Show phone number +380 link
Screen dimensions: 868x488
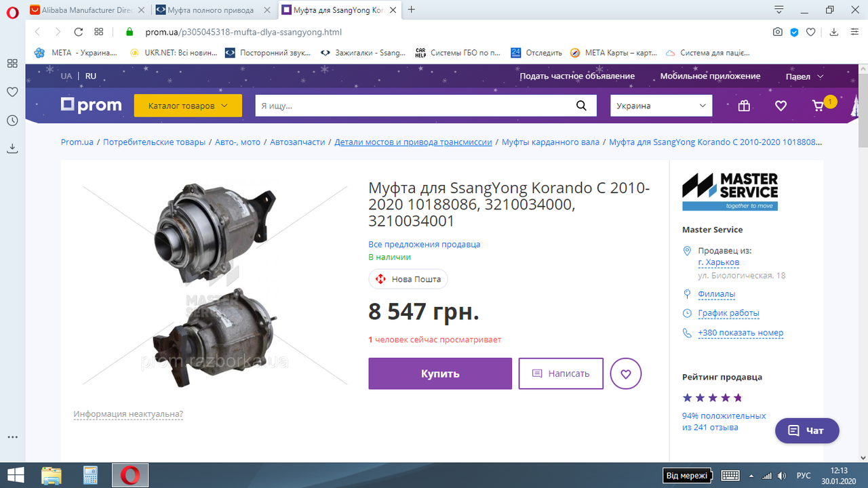[741, 333]
